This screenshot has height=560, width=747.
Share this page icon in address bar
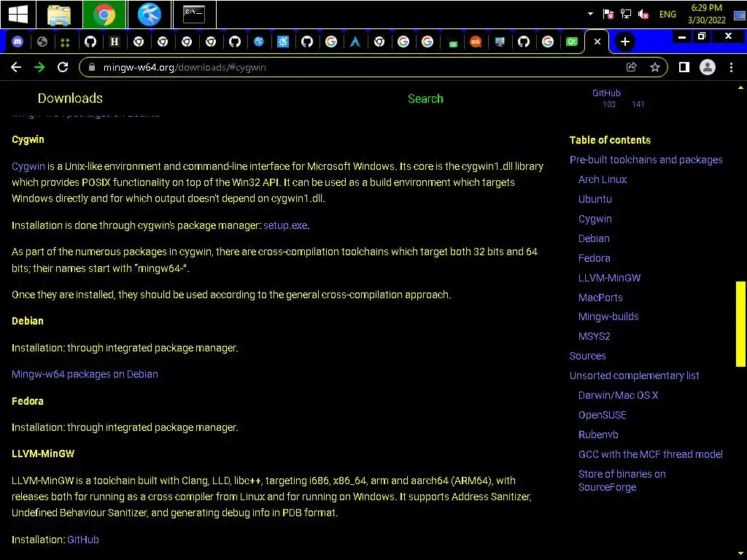pyautogui.click(x=632, y=67)
